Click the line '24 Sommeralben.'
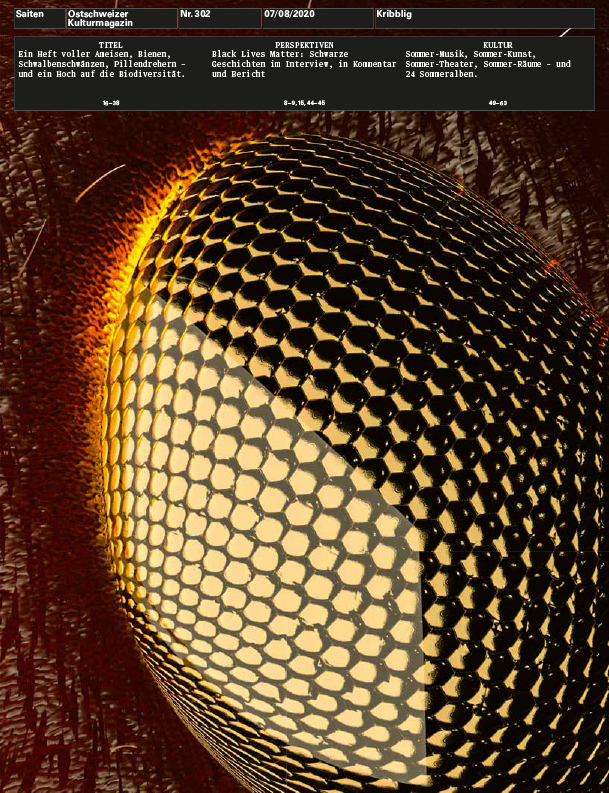Image resolution: width=609 pixels, height=793 pixels. coord(442,74)
